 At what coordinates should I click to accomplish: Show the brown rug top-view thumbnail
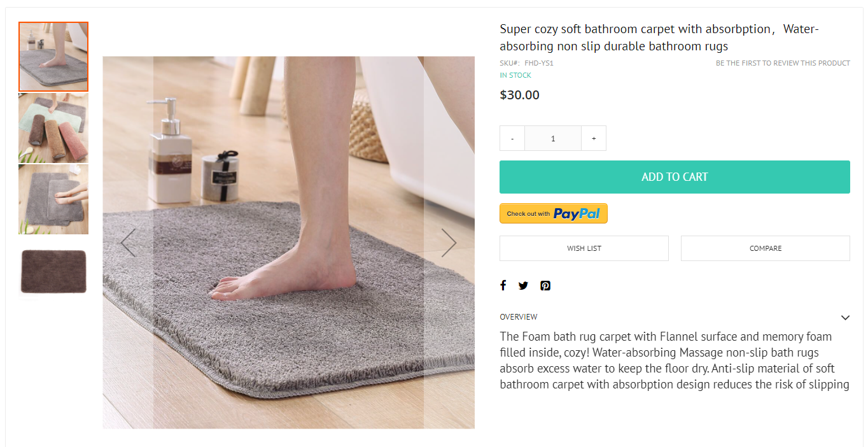tap(53, 271)
